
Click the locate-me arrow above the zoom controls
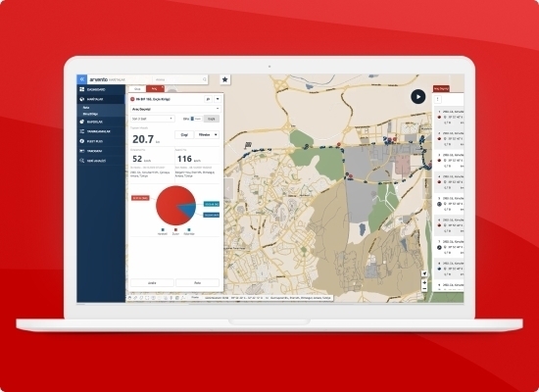(424, 273)
